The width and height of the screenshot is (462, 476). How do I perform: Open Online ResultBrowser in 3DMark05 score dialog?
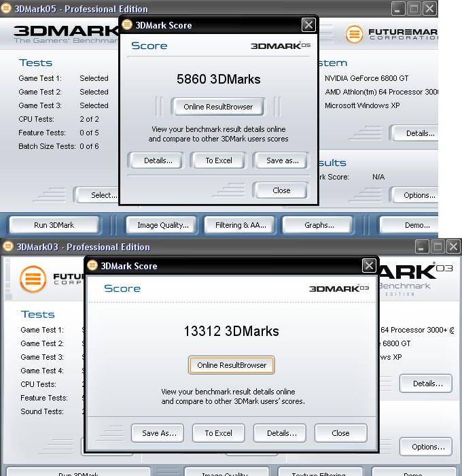point(217,107)
